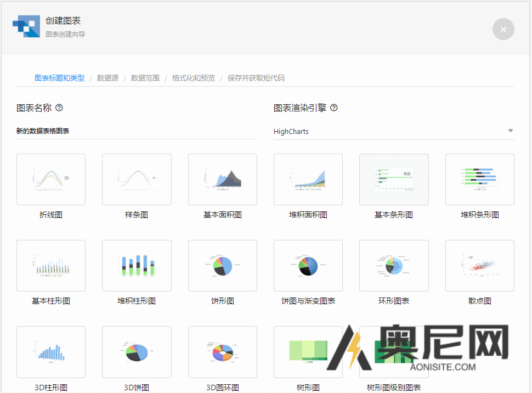The image size is (532, 393).
Task: Select the 堆积条形图 stacked bar chart
Action: (x=480, y=179)
